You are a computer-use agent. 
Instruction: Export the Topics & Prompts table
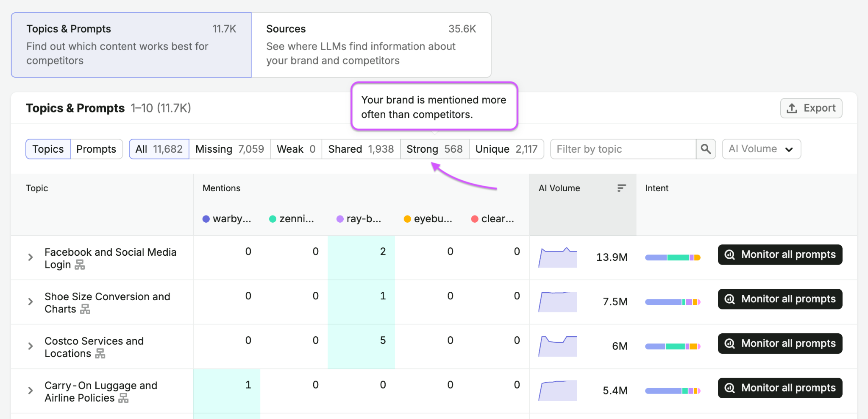click(x=811, y=108)
